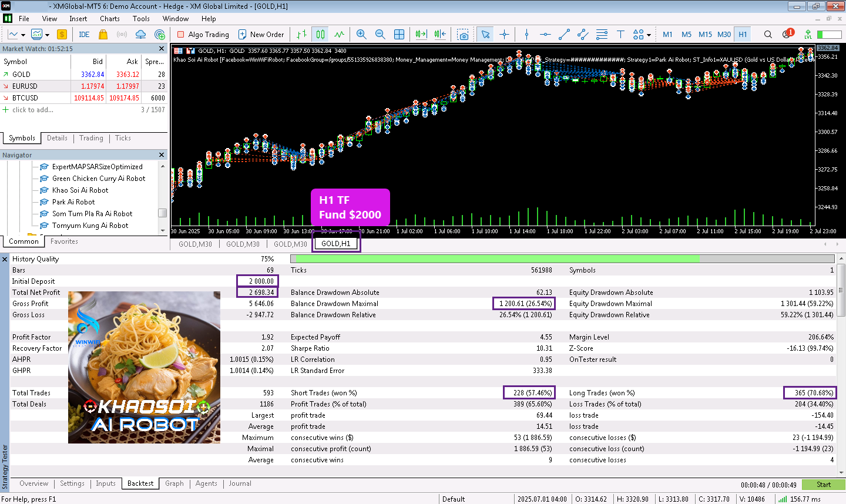Click the green Start button
Viewport: 846px width, 504px height.
click(x=823, y=485)
